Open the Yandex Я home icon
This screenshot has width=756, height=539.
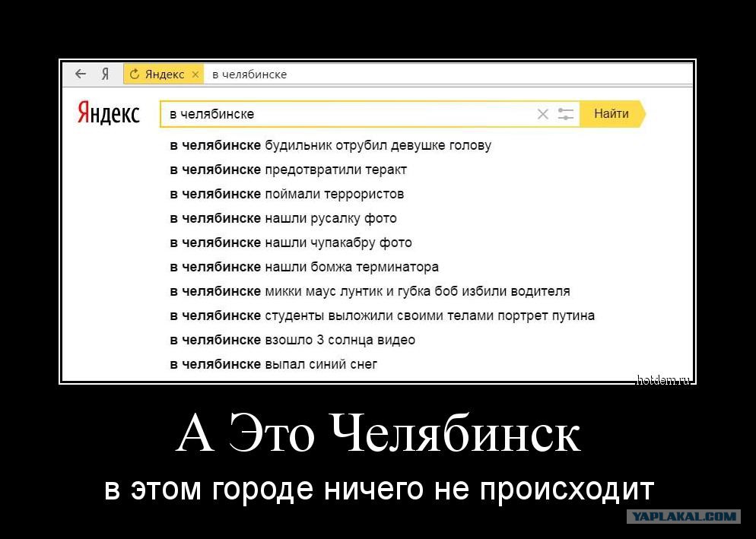pyautogui.click(x=105, y=74)
